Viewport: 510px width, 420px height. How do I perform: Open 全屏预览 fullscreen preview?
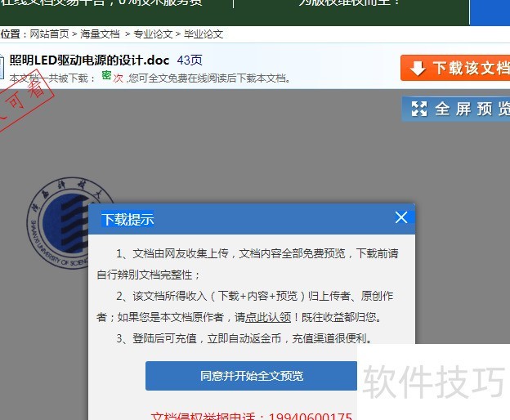pos(456,109)
